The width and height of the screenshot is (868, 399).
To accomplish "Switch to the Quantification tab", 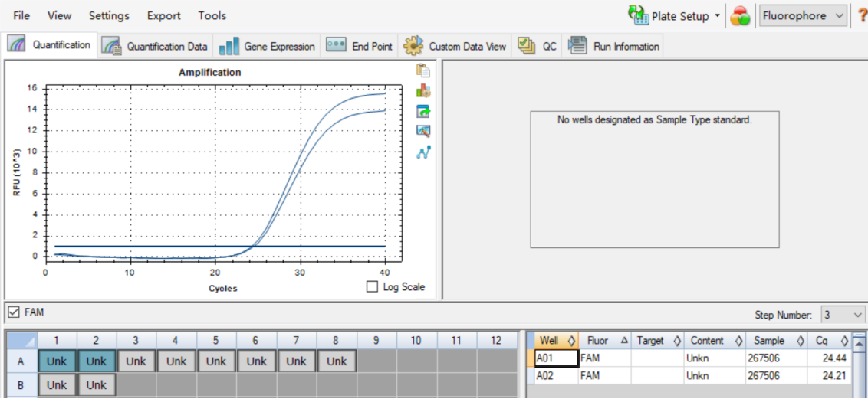I will click(x=49, y=44).
